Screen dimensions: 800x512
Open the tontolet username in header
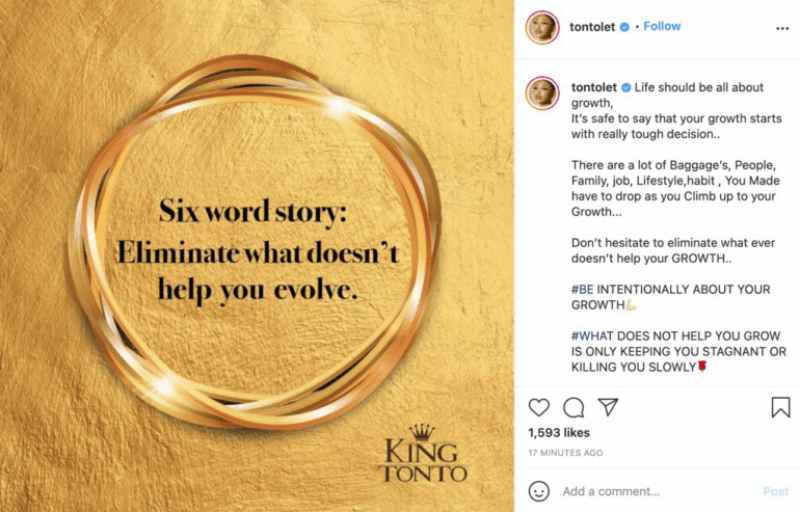click(x=591, y=28)
